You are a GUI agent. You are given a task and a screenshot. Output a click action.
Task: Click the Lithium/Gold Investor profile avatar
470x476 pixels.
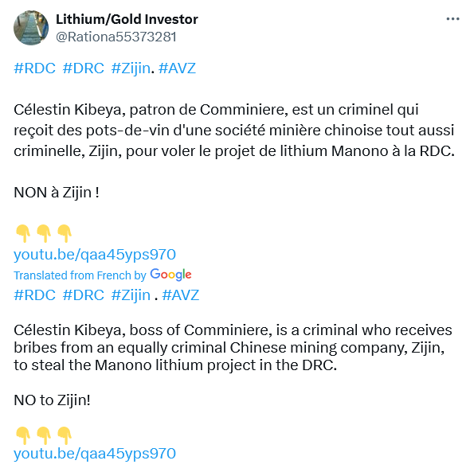coord(31,28)
